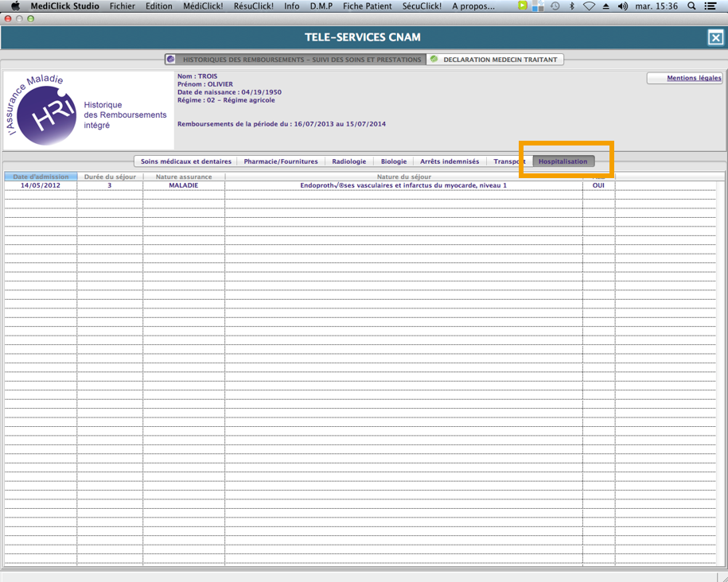Click the Apple menu icon
728x582 pixels.
pos(14,6)
